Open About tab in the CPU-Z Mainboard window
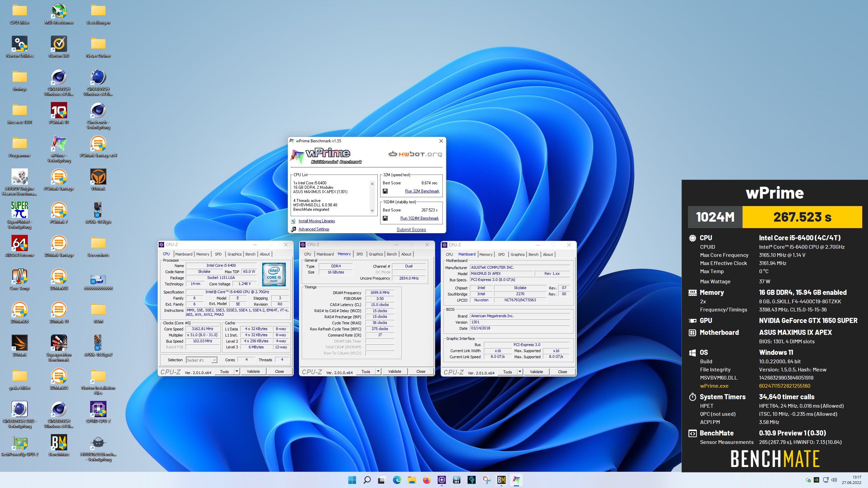The width and height of the screenshot is (868, 488). [x=548, y=255]
